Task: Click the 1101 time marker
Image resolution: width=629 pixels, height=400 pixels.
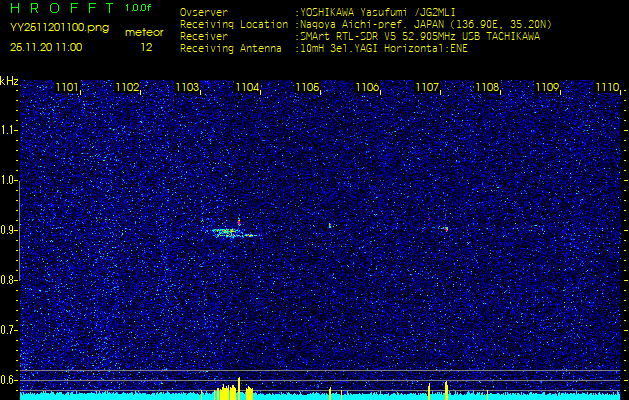Action: pyautogui.click(x=67, y=87)
